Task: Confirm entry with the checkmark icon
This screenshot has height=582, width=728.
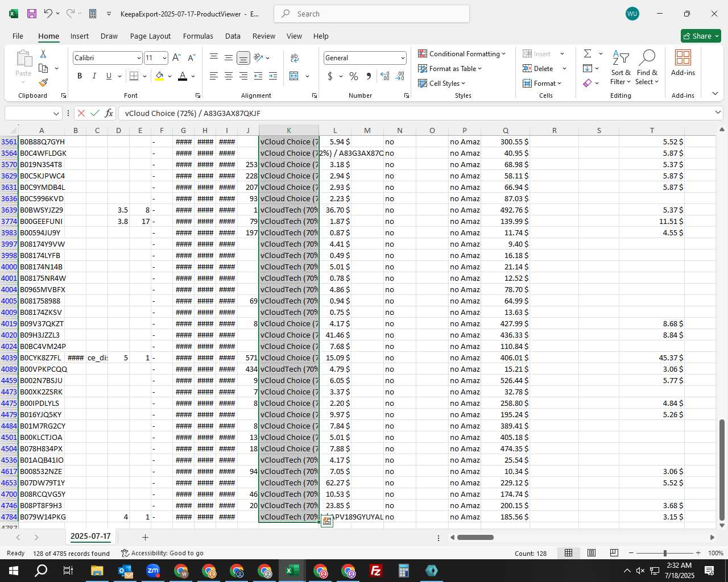Action: pyautogui.click(x=95, y=113)
